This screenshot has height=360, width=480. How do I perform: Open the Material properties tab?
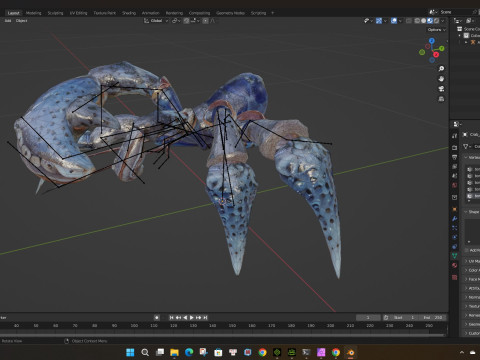(x=454, y=265)
